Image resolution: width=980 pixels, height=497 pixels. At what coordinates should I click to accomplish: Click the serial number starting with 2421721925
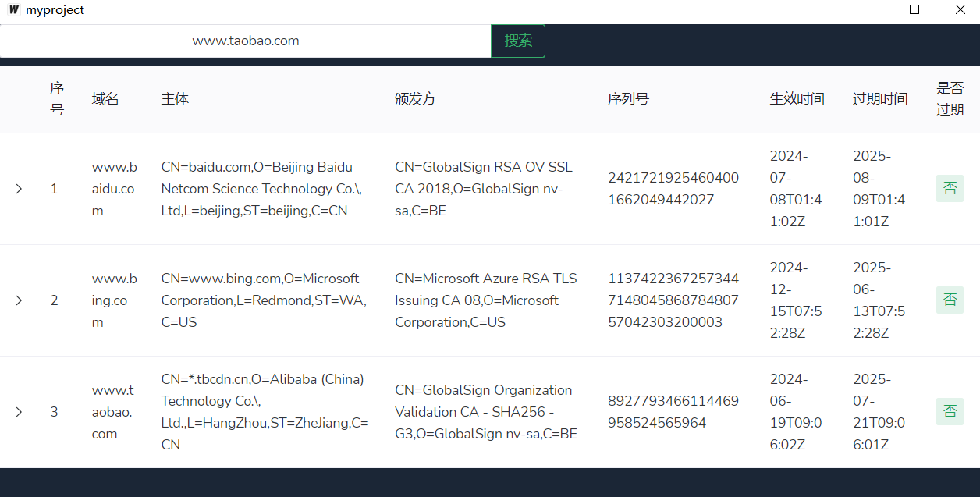point(673,189)
